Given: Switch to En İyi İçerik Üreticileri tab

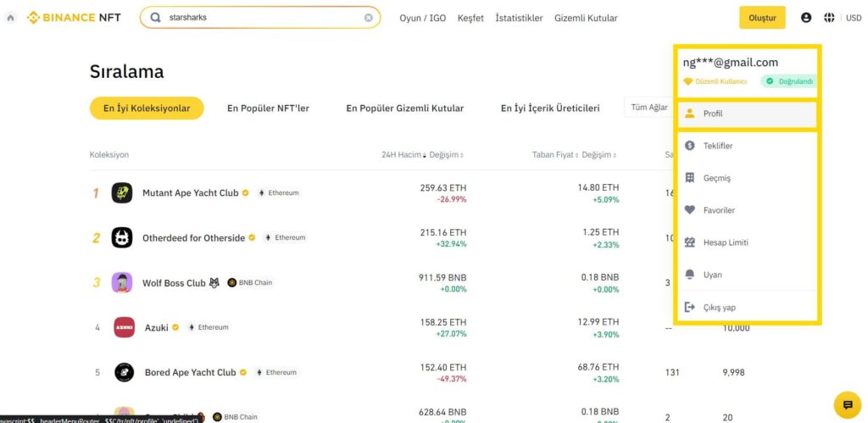Looking at the screenshot, I should tap(549, 109).
